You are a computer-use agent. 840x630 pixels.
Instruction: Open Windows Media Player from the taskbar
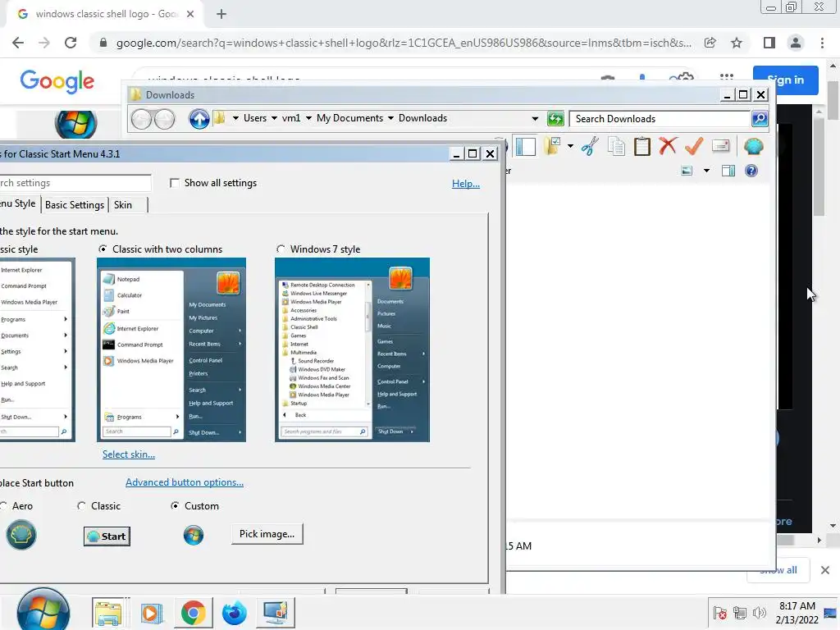(x=151, y=613)
